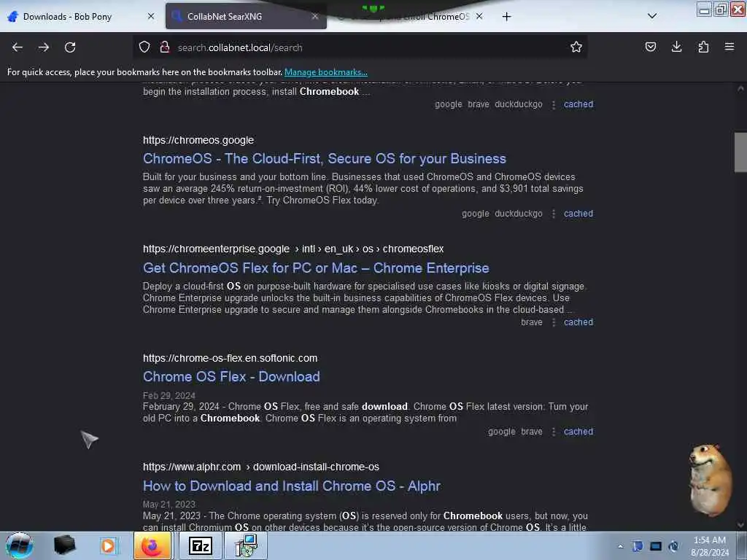The image size is (747, 560).
Task: Go forward to the next page
Action: coord(43,47)
